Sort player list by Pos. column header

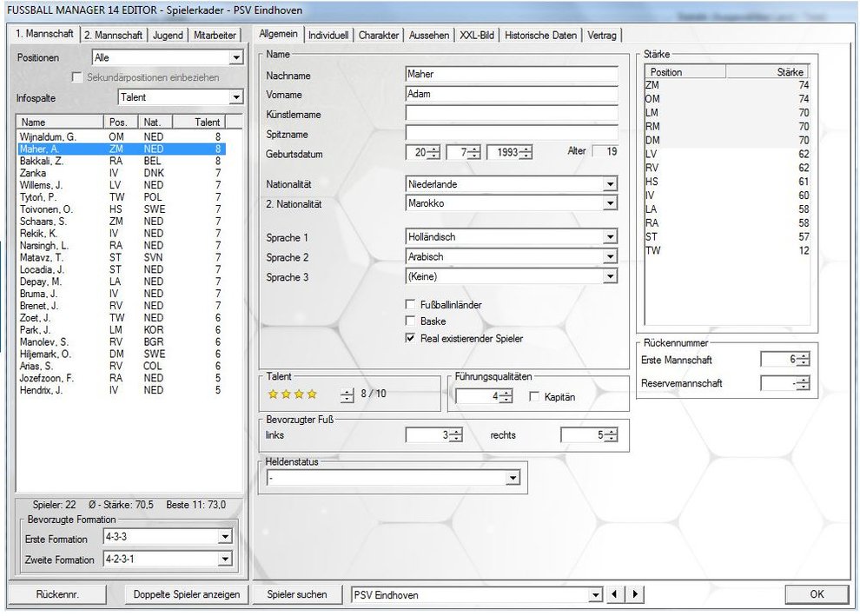[121, 122]
